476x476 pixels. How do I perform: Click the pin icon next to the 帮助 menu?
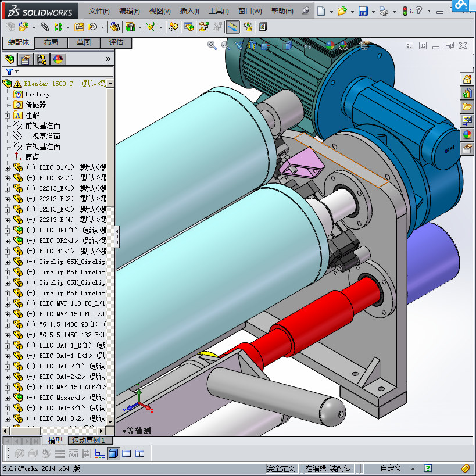306,10
